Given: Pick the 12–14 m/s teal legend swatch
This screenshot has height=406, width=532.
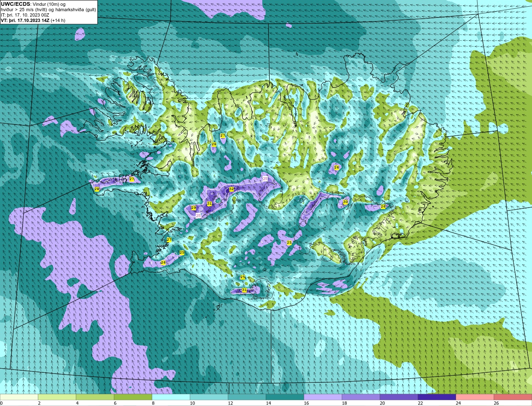Looking at the screenshot, I should (x=247, y=397).
